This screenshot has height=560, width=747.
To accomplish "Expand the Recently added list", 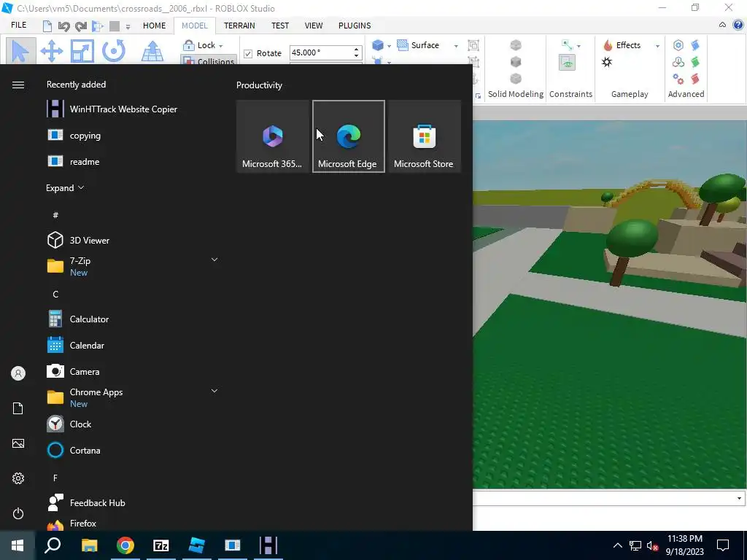I will click(65, 187).
